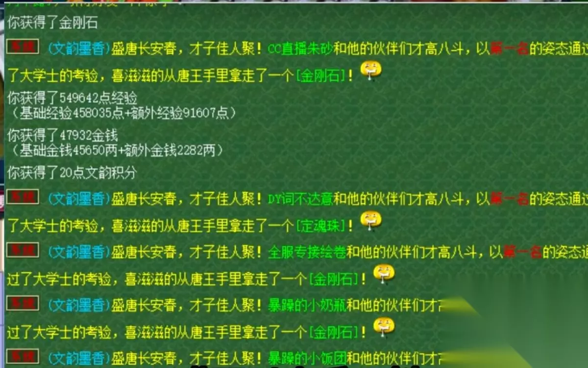Open player name DY词不达意
The width and height of the screenshot is (588, 368).
[301, 199]
